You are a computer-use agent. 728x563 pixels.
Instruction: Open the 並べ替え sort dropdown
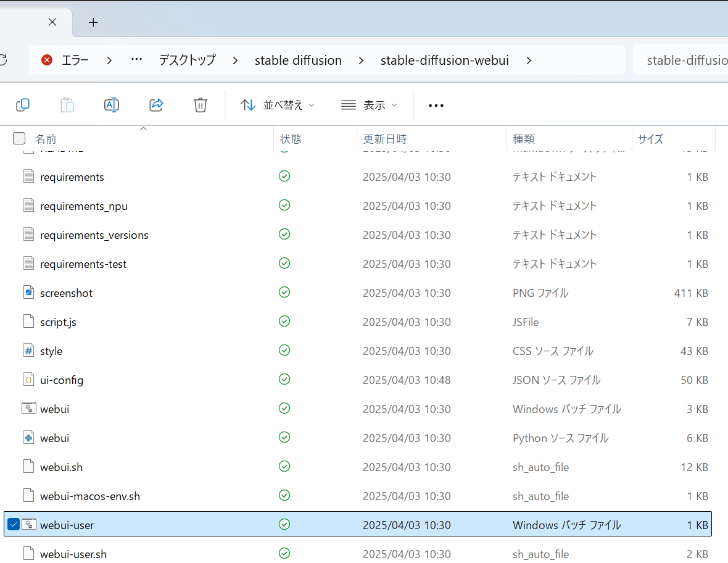277,106
